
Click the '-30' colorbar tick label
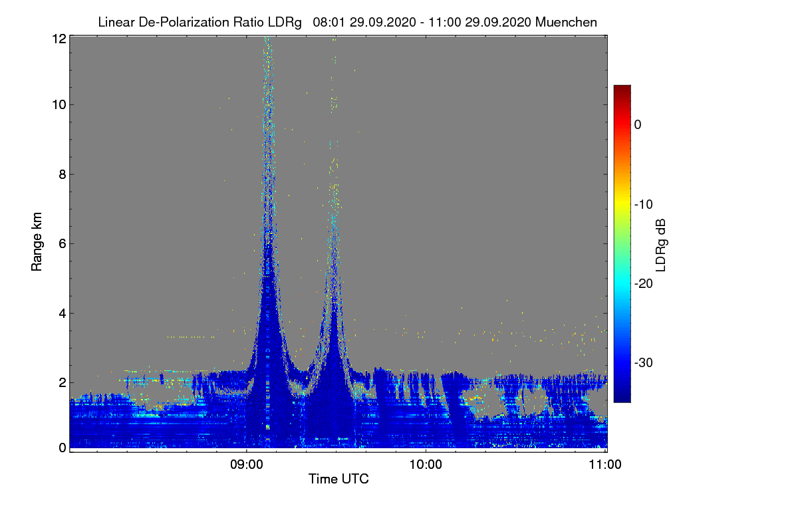point(644,363)
